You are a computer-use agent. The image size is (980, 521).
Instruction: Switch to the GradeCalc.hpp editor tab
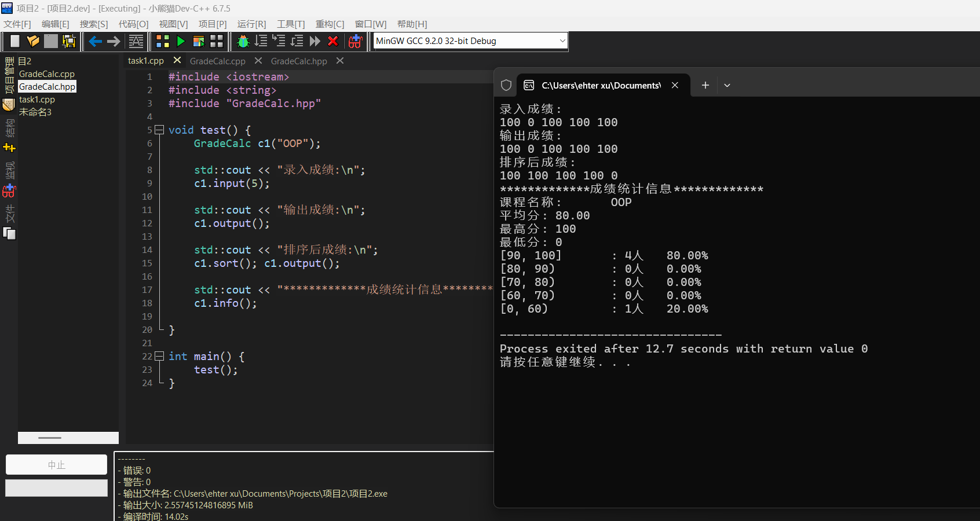click(299, 61)
